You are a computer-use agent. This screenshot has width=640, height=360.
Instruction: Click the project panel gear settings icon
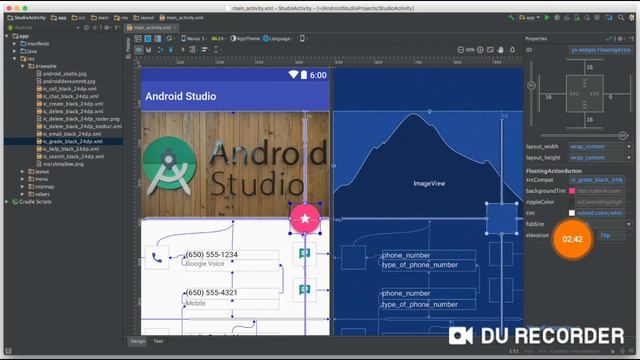pos(107,28)
